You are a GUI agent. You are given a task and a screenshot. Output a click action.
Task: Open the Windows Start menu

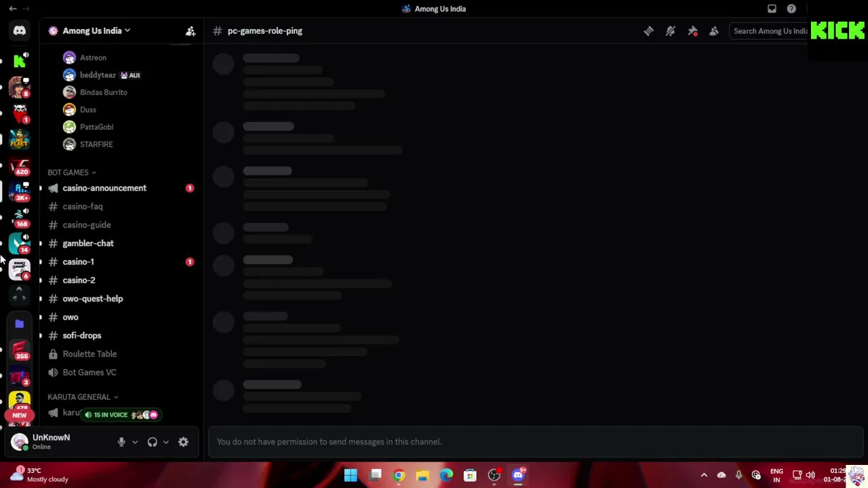351,475
